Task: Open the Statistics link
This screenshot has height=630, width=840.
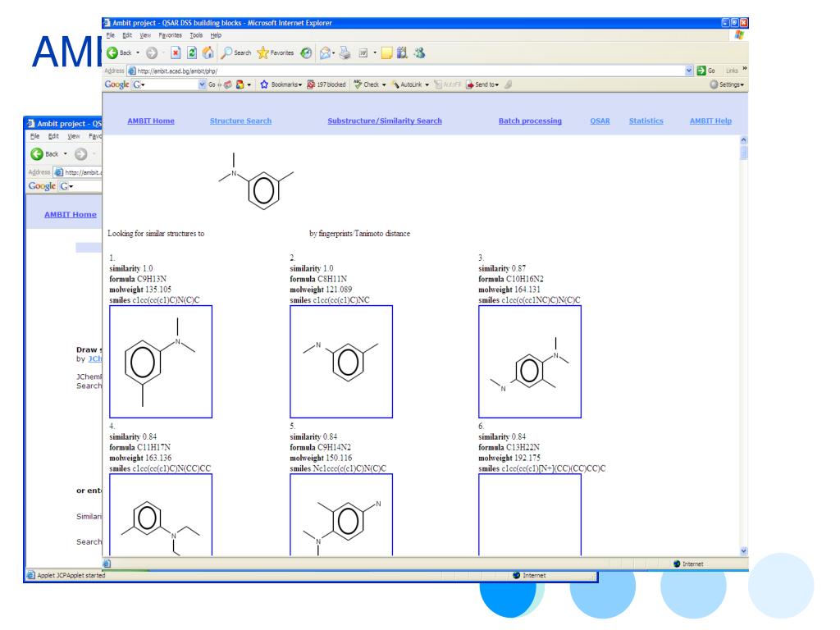Action: [646, 121]
